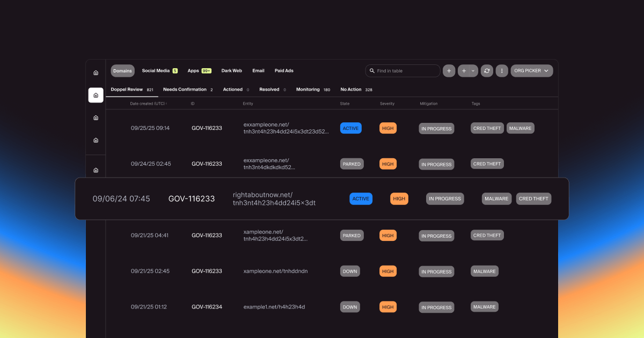
Task: Click the date 09/21/25 04:41
Action: 150,235
